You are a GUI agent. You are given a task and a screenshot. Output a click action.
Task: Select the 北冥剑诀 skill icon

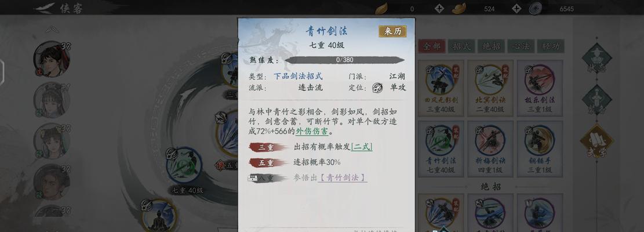[490, 79]
